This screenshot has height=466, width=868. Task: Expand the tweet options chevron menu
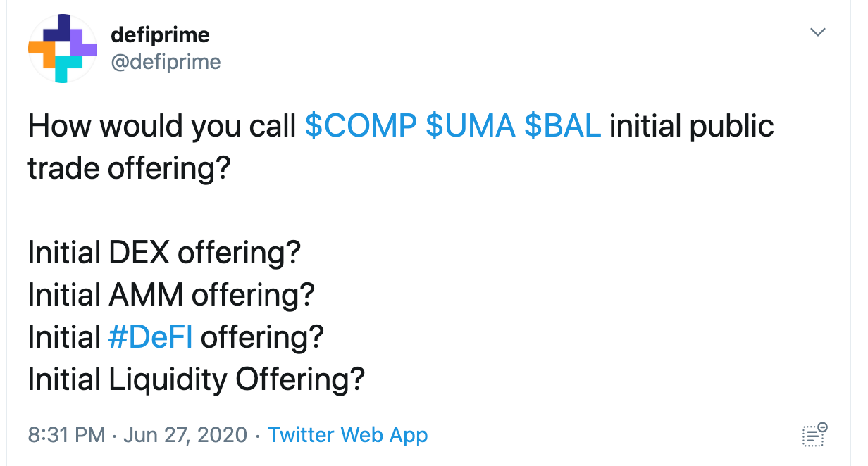[x=817, y=32]
